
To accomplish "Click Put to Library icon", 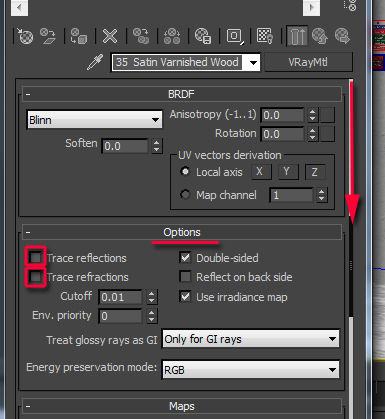I will pyautogui.click(x=203, y=36).
